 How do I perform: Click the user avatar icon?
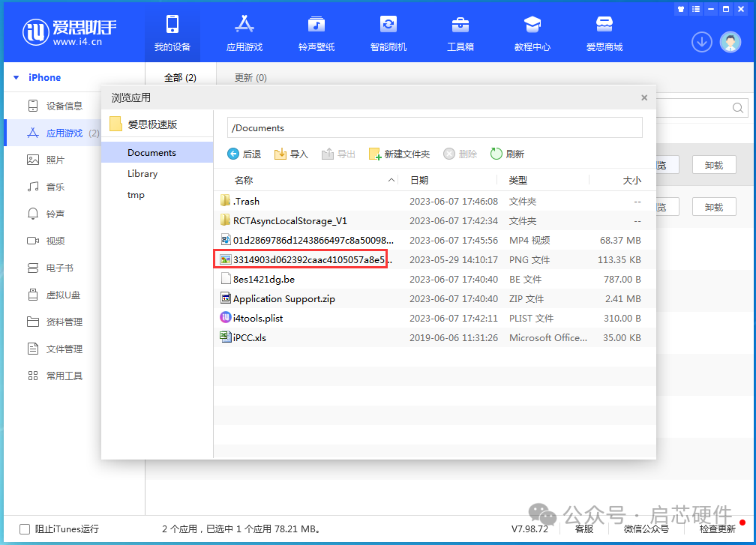coord(730,43)
